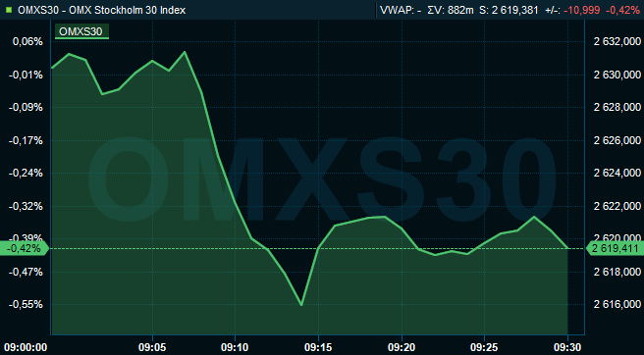Viewport: 644px width, 355px height.
Task: Click the 2 616,000 price axis label
Action: point(617,305)
